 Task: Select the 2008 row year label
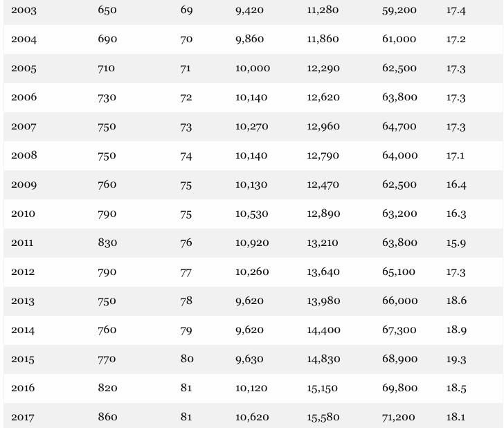tap(24, 156)
